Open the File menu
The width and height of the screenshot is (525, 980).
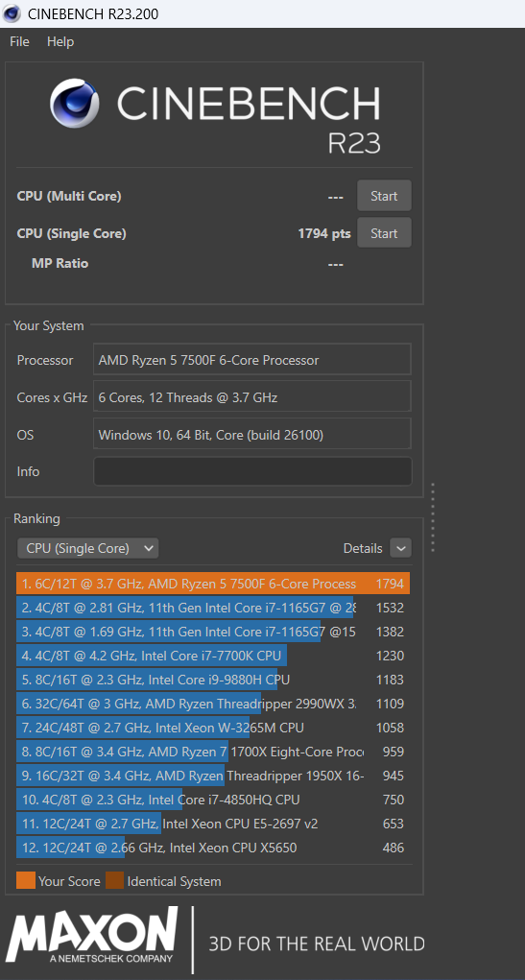tap(19, 42)
